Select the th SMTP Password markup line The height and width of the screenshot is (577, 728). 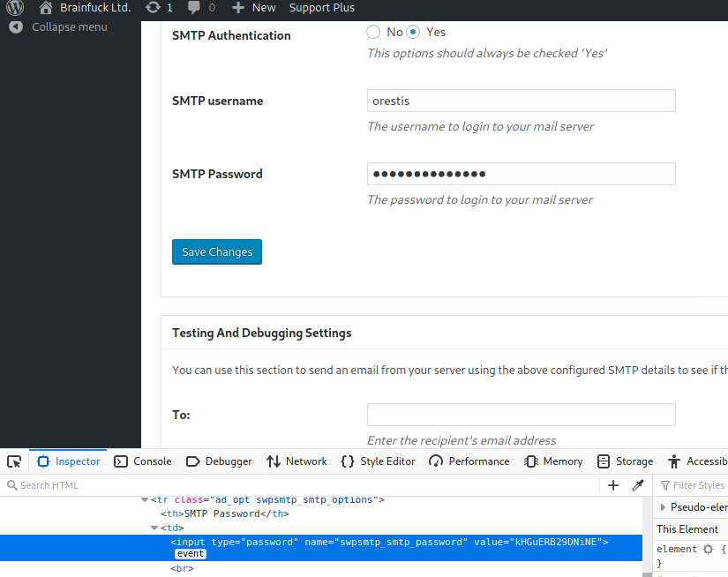tap(225, 513)
